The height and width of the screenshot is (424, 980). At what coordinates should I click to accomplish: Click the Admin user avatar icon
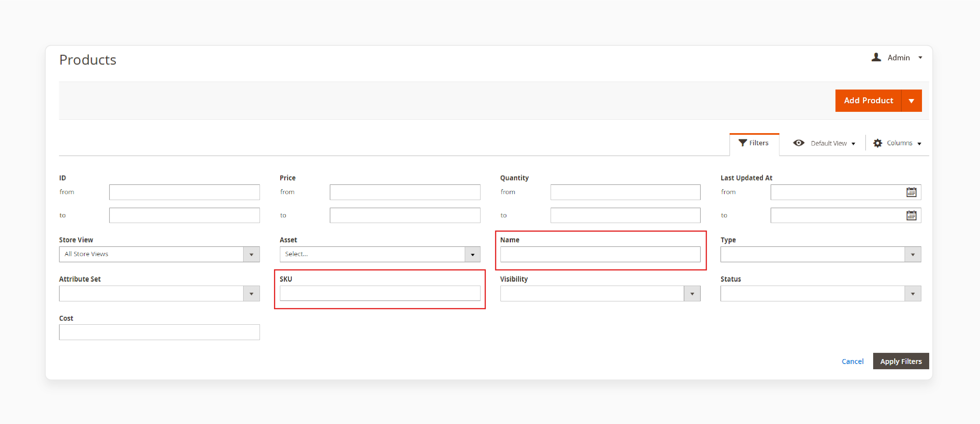(x=876, y=57)
